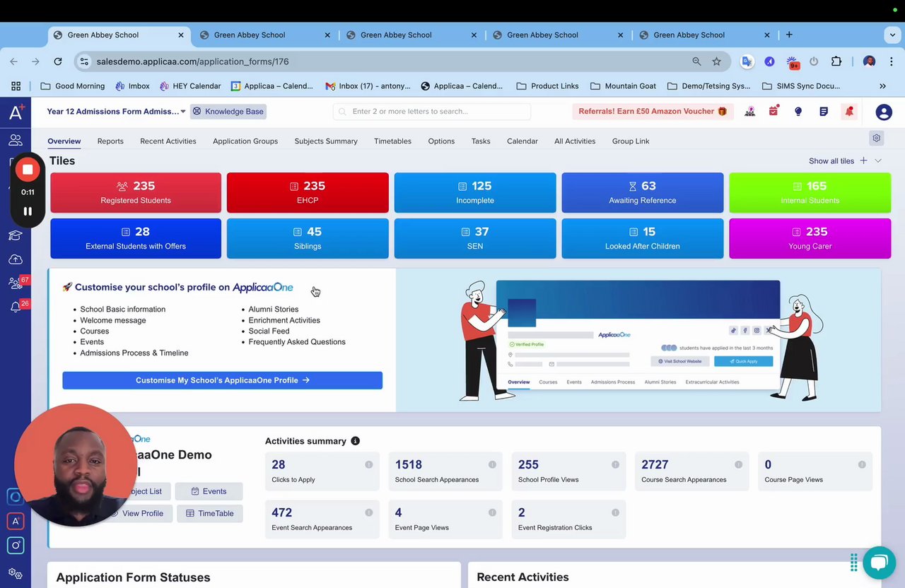Viewport: 905px width, 588px height.
Task: Open the graduation cap sidebar icon
Action: tap(16, 235)
